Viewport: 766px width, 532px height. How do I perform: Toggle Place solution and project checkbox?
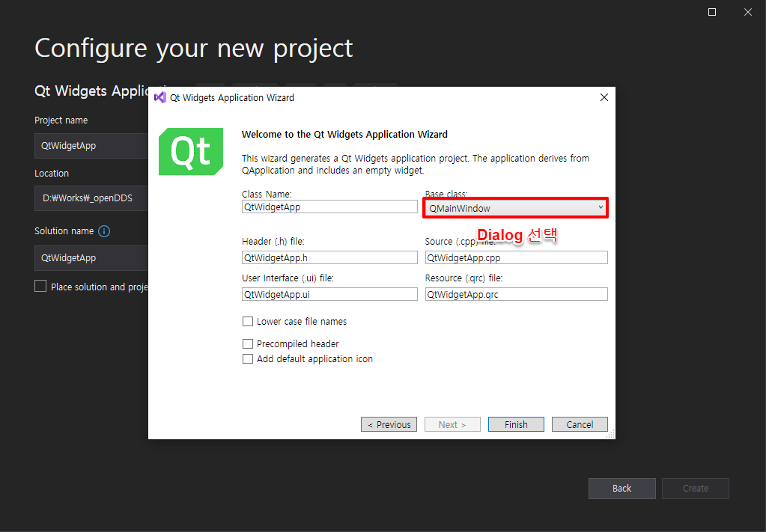click(x=40, y=286)
